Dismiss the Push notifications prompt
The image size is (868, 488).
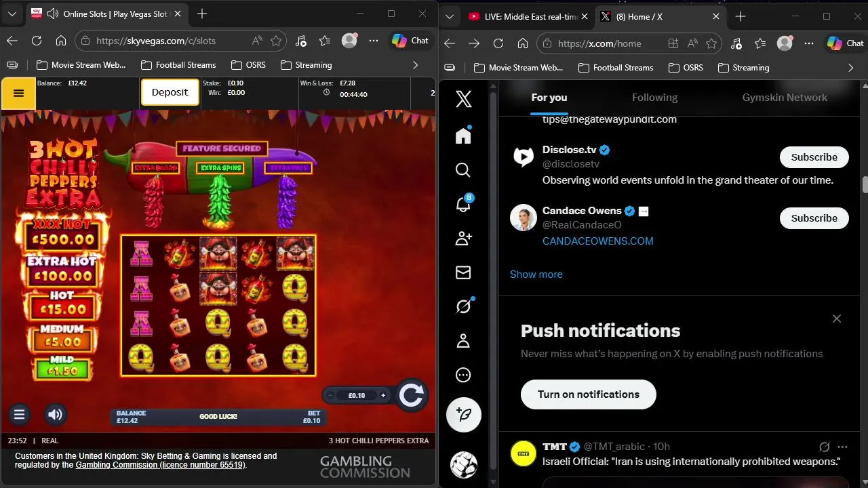(x=837, y=319)
